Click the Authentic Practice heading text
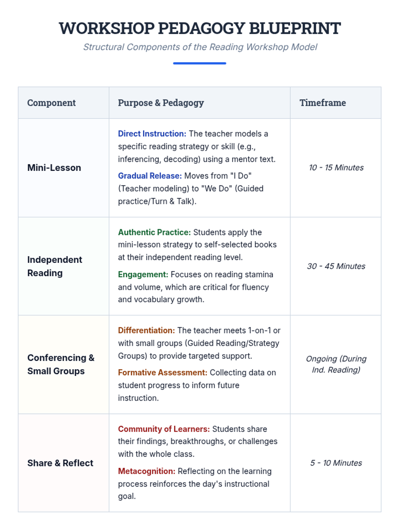This screenshot has height=532, width=399. point(154,232)
